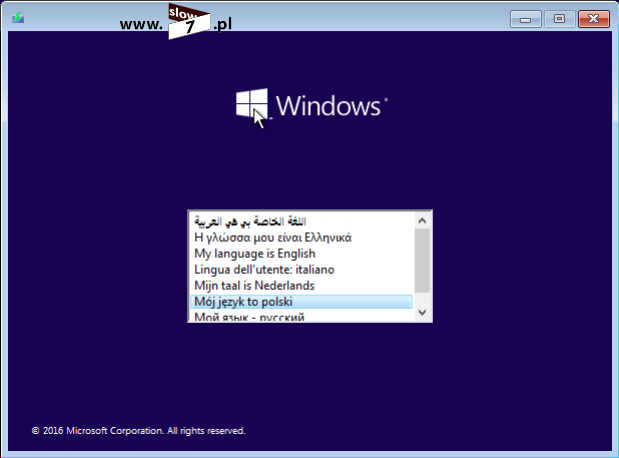Choose "Mijn taal is Nederlands"
This screenshot has height=458, width=619.
(x=301, y=285)
